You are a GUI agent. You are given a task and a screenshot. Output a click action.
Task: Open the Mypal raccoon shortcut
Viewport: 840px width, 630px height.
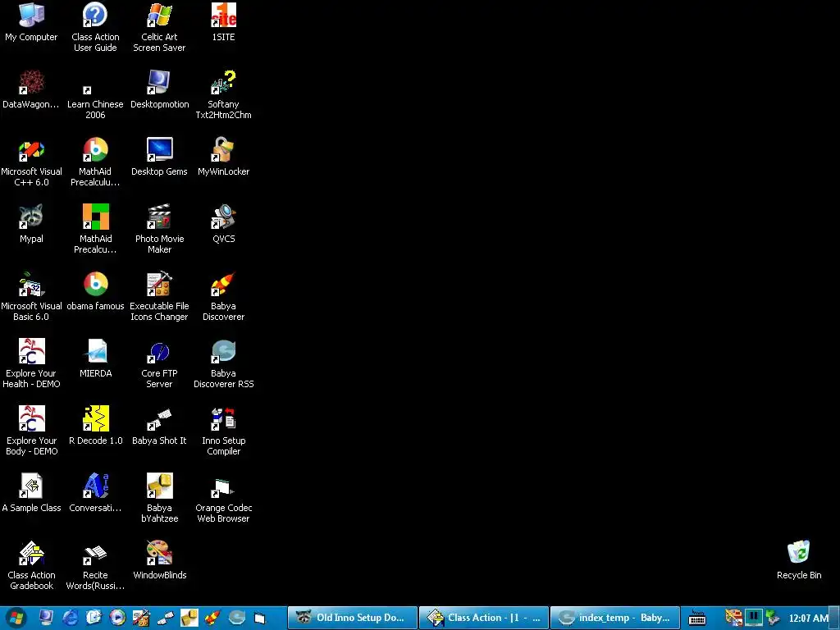32,224
